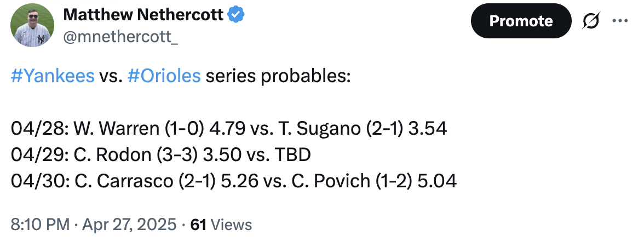The width and height of the screenshot is (644, 241).
Task: Open the #Orioles hashtag
Action: click(x=164, y=76)
